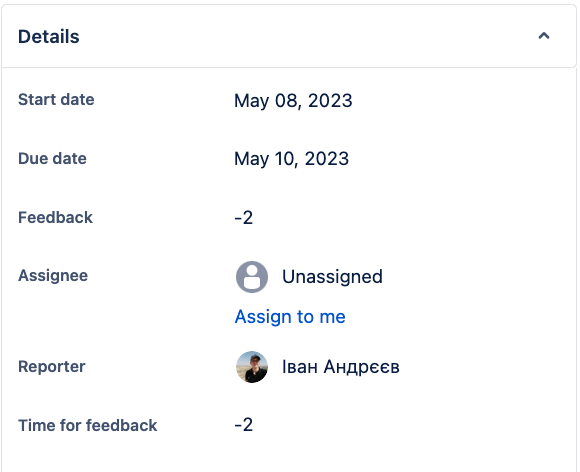Image resolution: width=580 pixels, height=472 pixels.
Task: Click the Feedback field label
Action: coord(55,217)
